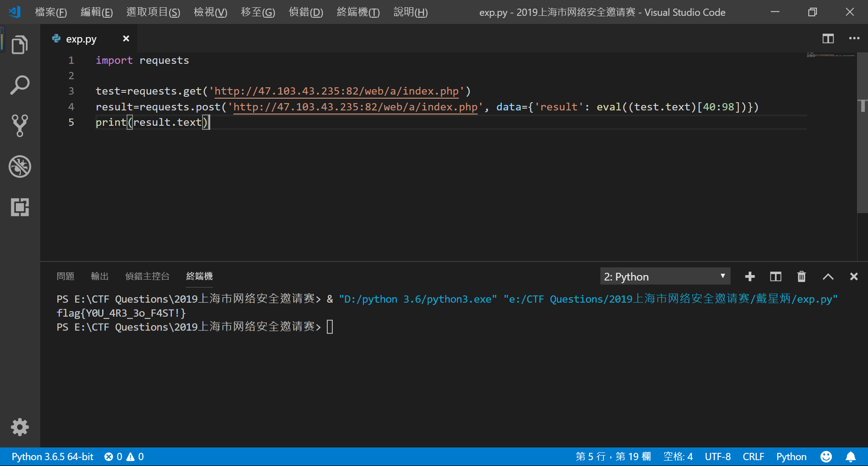The height and width of the screenshot is (466, 868).
Task: Open the Explorer view in activity bar
Action: [x=20, y=44]
